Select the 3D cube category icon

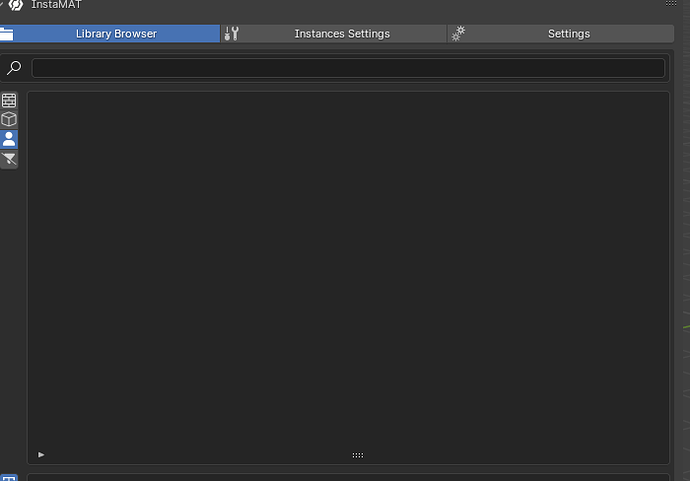(9, 119)
